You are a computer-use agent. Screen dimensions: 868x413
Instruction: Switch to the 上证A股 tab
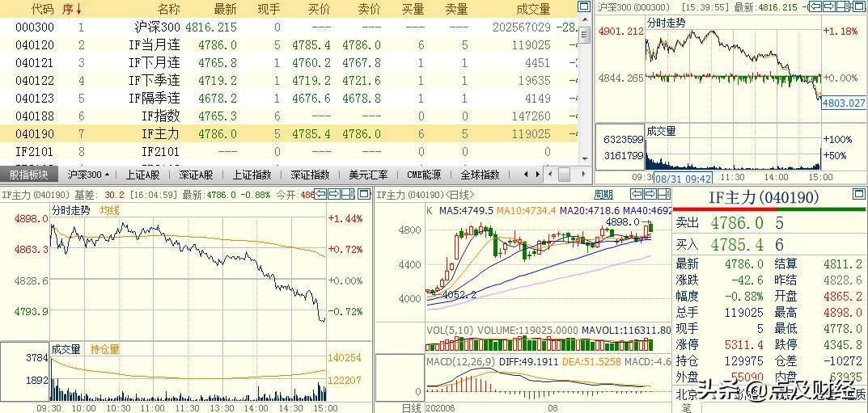tap(142, 175)
